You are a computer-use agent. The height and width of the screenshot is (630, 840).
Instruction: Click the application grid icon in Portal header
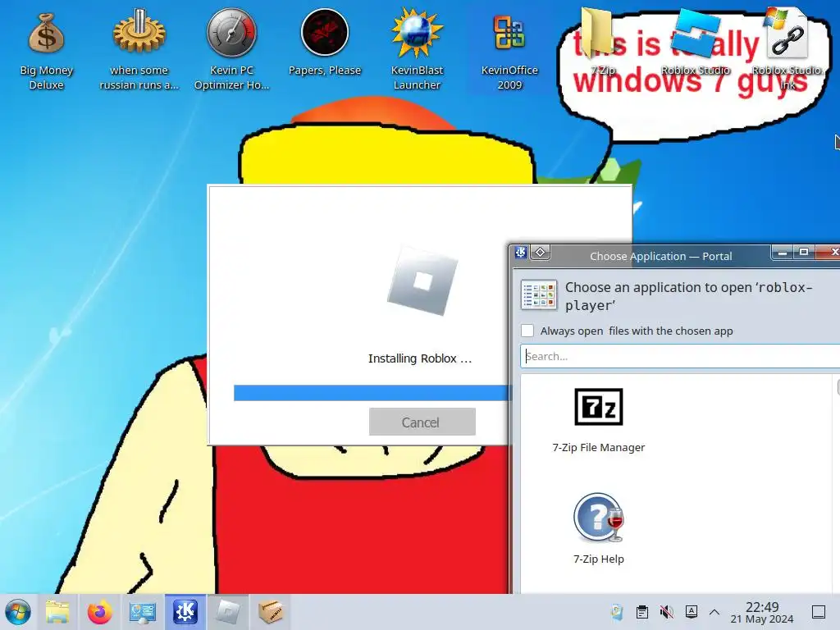click(539, 294)
